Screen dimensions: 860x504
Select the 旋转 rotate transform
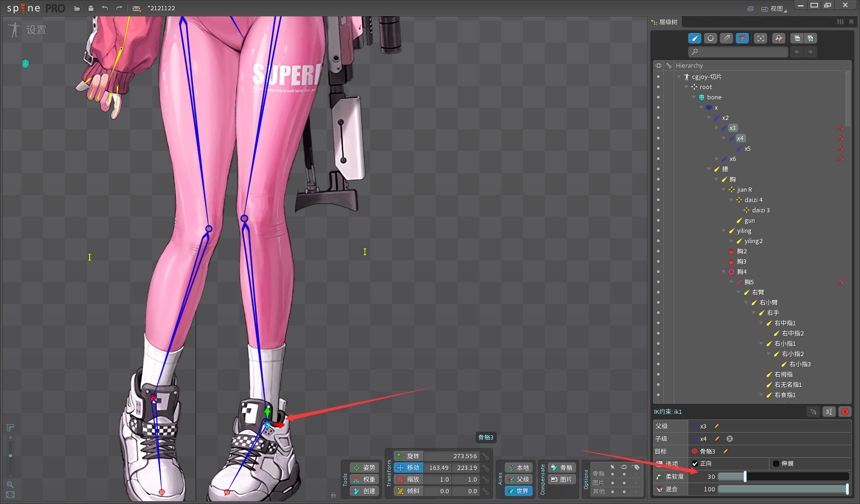[x=409, y=456]
